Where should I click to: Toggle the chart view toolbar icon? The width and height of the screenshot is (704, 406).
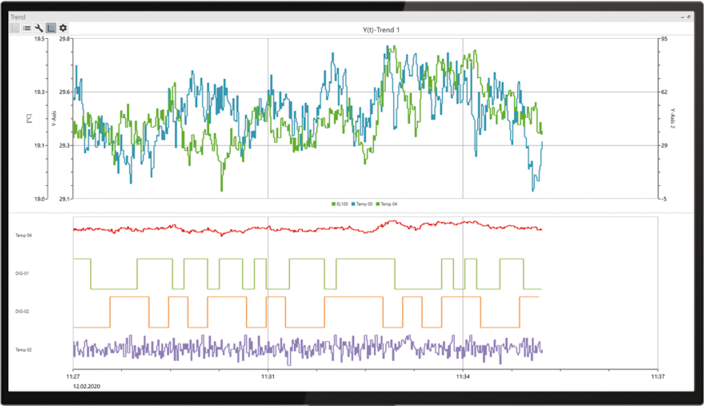pos(51,29)
